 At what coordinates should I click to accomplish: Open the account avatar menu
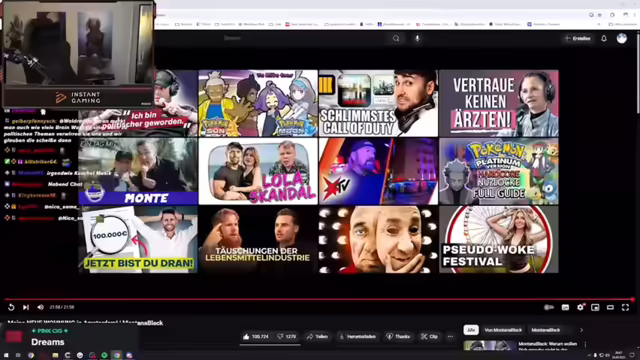point(622,38)
